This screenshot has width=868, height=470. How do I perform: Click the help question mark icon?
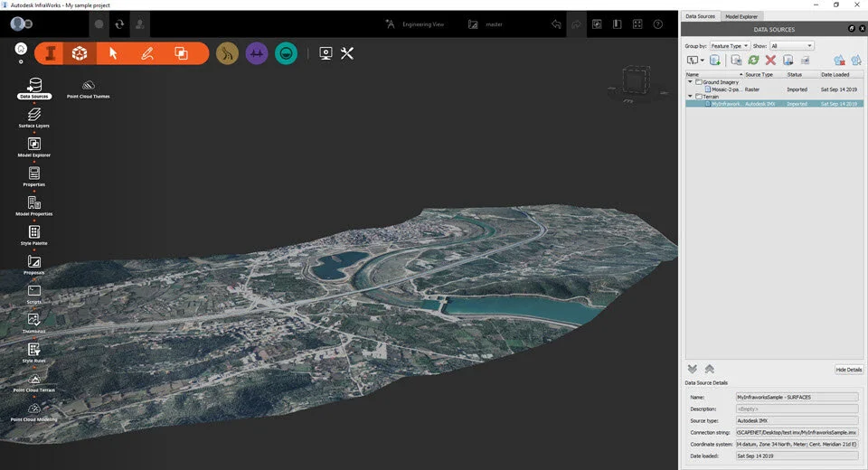657,24
